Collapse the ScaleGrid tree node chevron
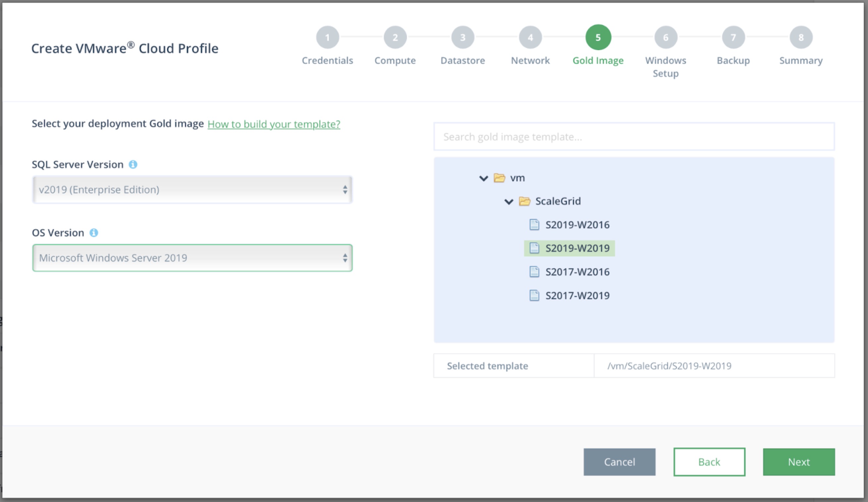Viewport: 868px width, 502px height. (x=509, y=202)
